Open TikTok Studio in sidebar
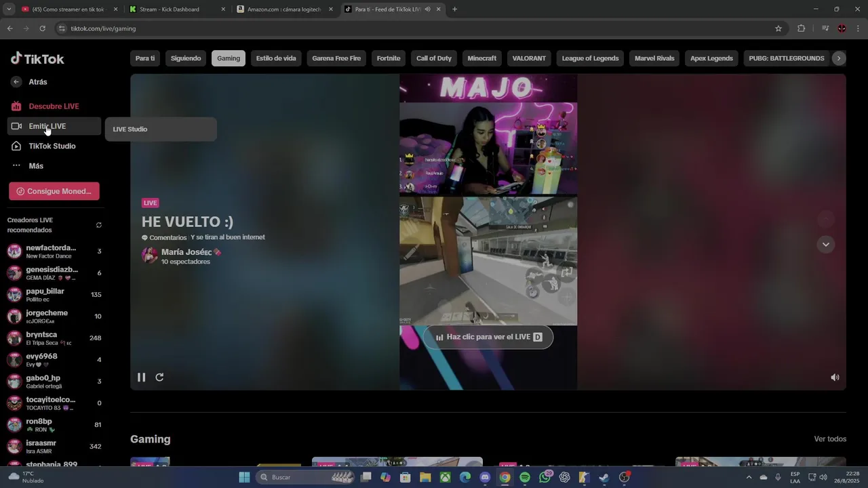This screenshot has height=488, width=868. [x=54, y=146]
